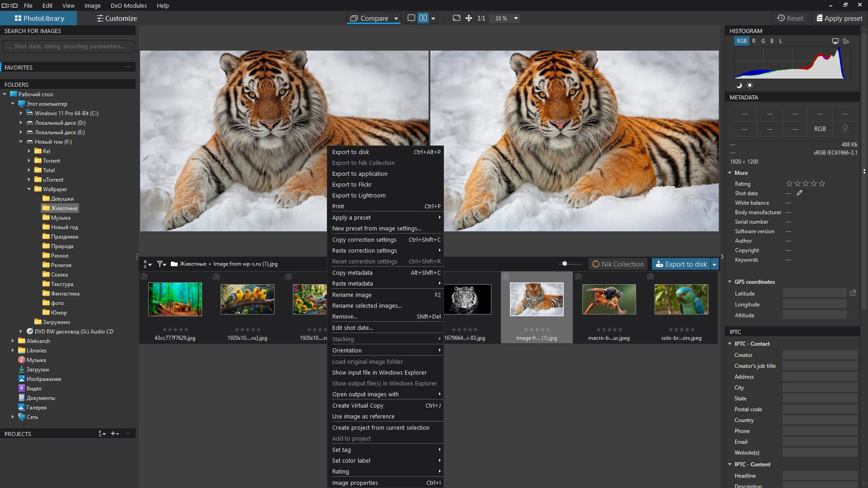Viewport: 868px width, 488px height.
Task: Adjust the thumbnail size slider
Action: pyautogui.click(x=565, y=263)
